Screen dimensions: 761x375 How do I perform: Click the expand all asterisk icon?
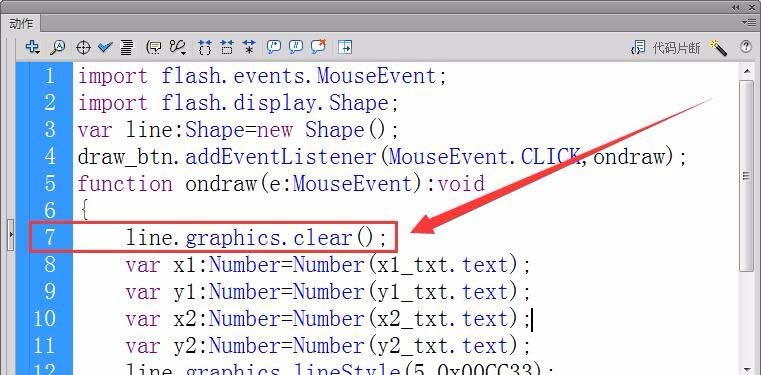pos(249,47)
